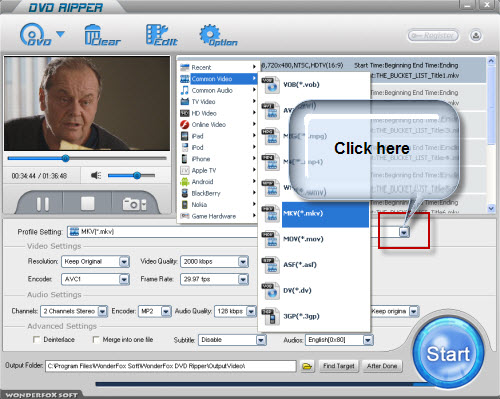500x399 pixels.
Task: Browse output folder with folder icon
Action: 307,366
